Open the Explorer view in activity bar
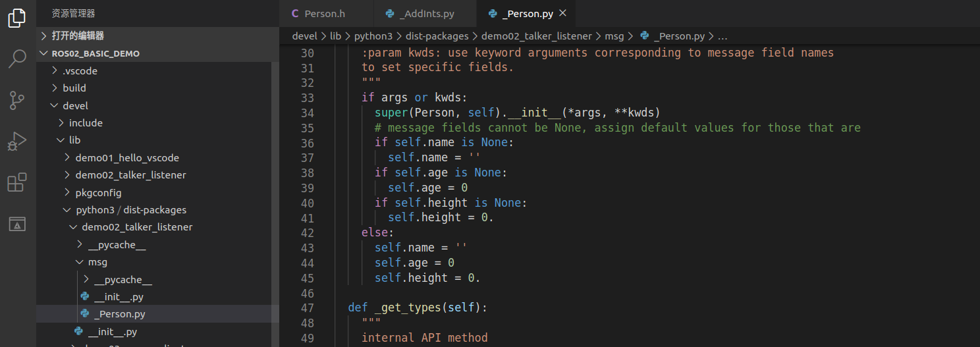980x347 pixels. pyautogui.click(x=17, y=18)
